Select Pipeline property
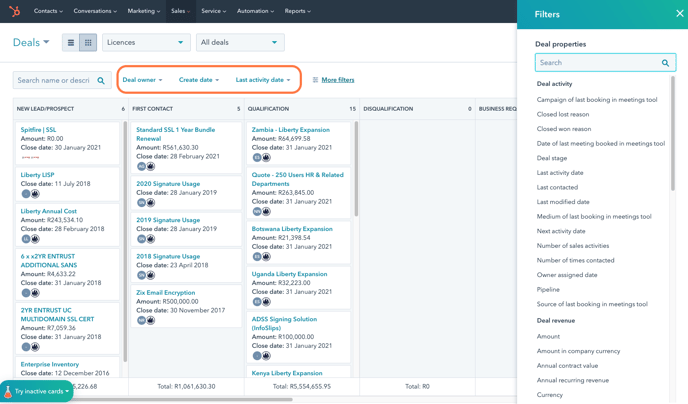Image resolution: width=688 pixels, height=404 pixels. pos(548,290)
